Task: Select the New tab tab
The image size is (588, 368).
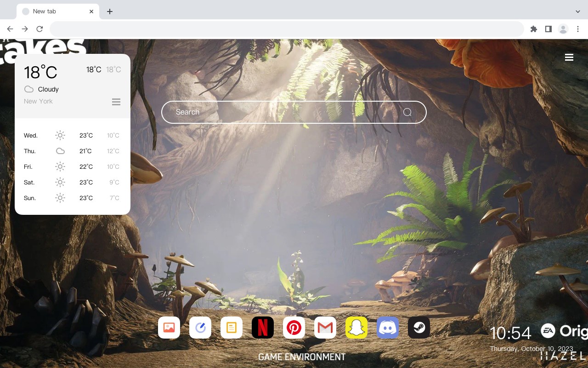Action: 58,11
